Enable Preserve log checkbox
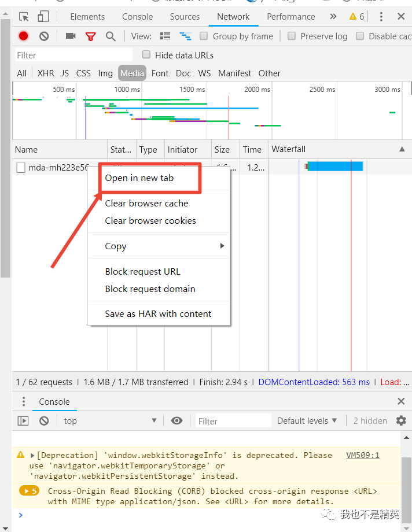412x532 pixels. tap(292, 36)
